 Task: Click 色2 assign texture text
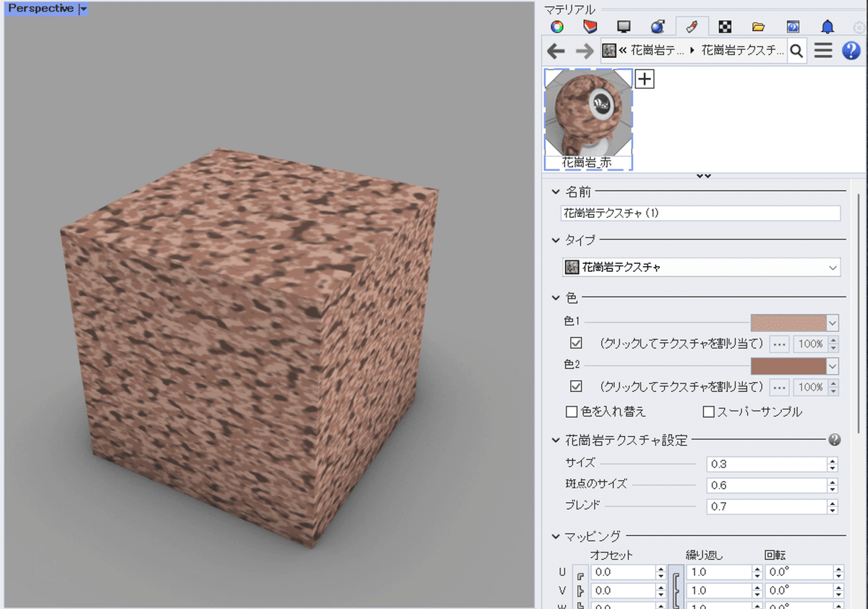pyautogui.click(x=682, y=387)
